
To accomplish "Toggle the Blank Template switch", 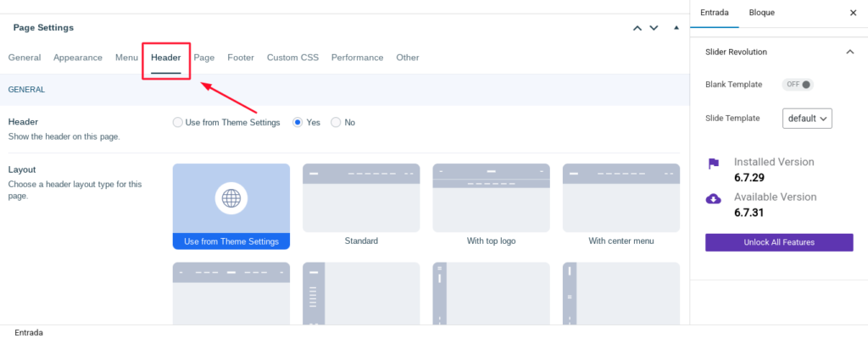I will pos(798,85).
